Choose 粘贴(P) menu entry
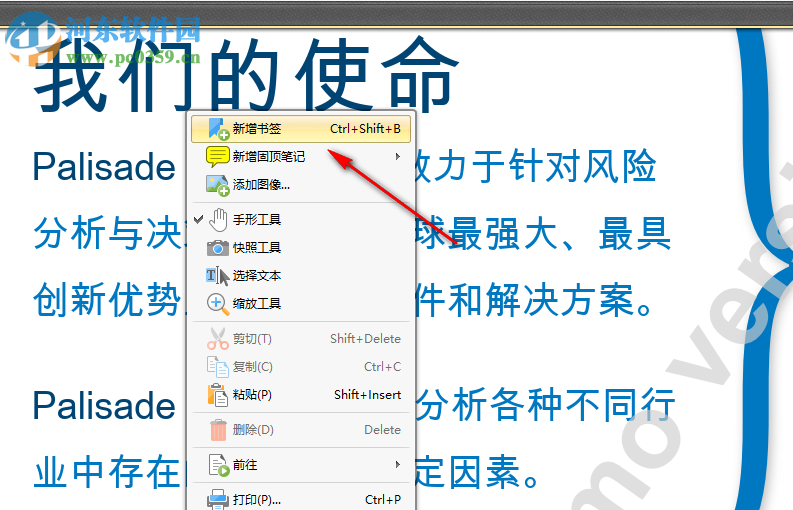The image size is (793, 510). coord(301,395)
